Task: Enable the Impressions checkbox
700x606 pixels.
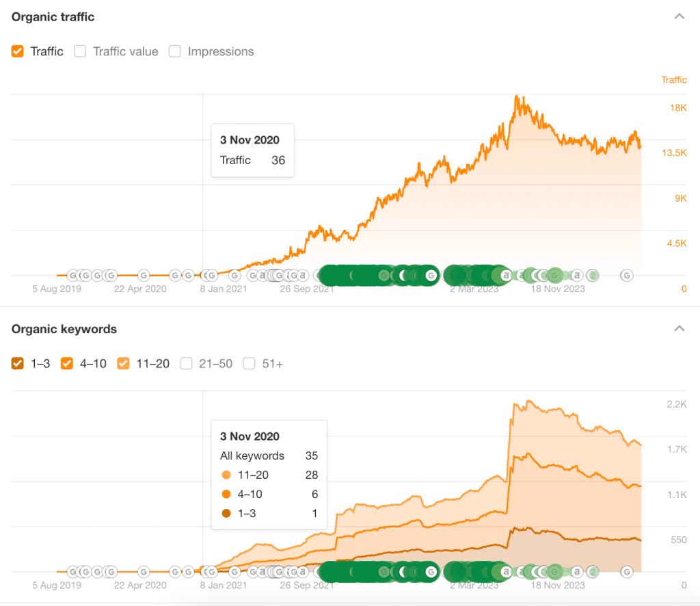Action: pos(175,51)
